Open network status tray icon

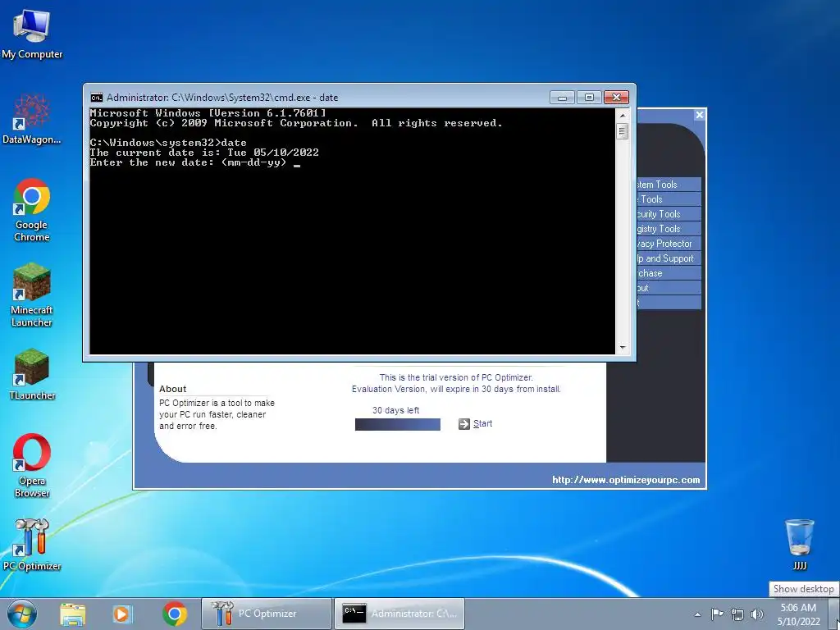pos(737,614)
